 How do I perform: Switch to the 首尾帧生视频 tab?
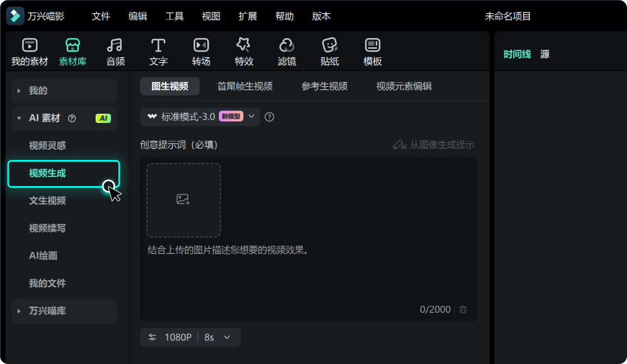point(245,87)
